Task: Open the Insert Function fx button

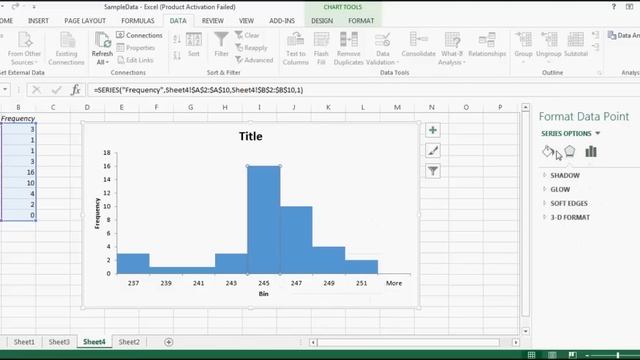Action: 76,90
